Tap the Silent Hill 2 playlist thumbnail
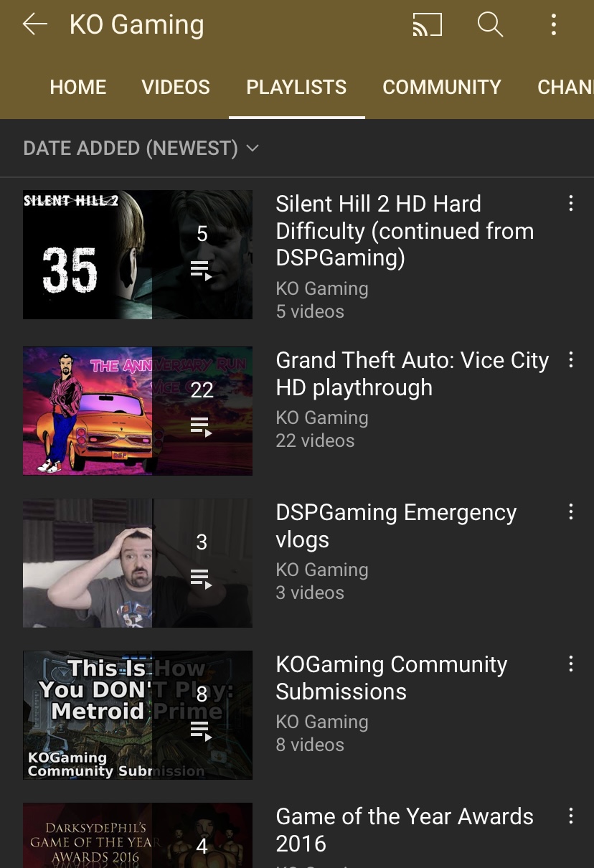The width and height of the screenshot is (594, 868). coord(138,255)
